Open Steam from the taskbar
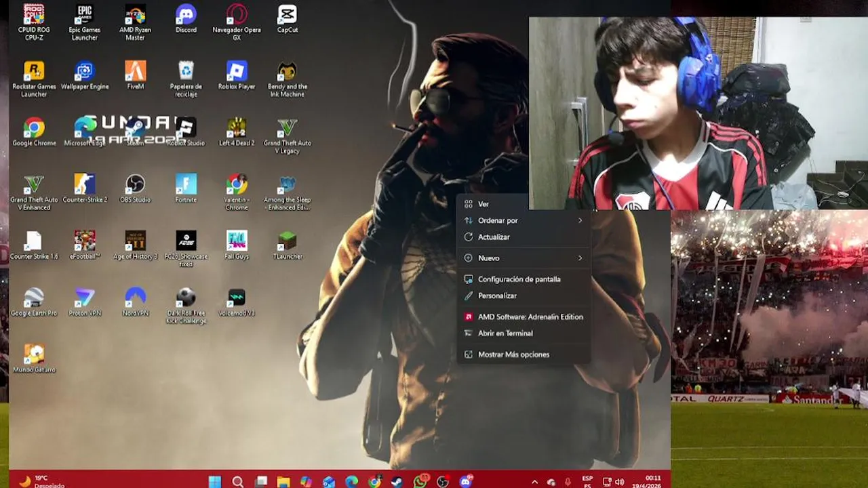Screen dimensions: 868x488 pos(397,482)
